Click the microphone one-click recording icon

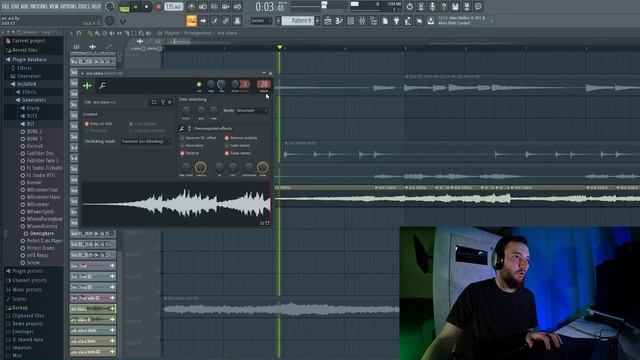[432, 7]
